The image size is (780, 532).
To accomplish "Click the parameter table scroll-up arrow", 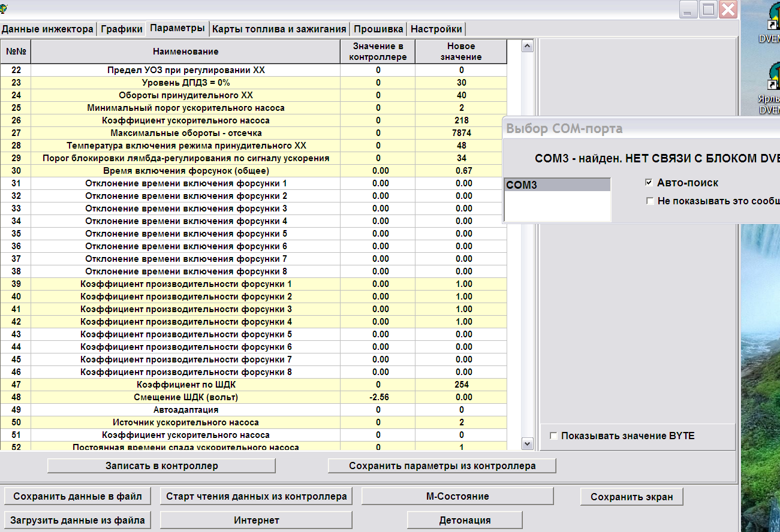I will click(528, 46).
